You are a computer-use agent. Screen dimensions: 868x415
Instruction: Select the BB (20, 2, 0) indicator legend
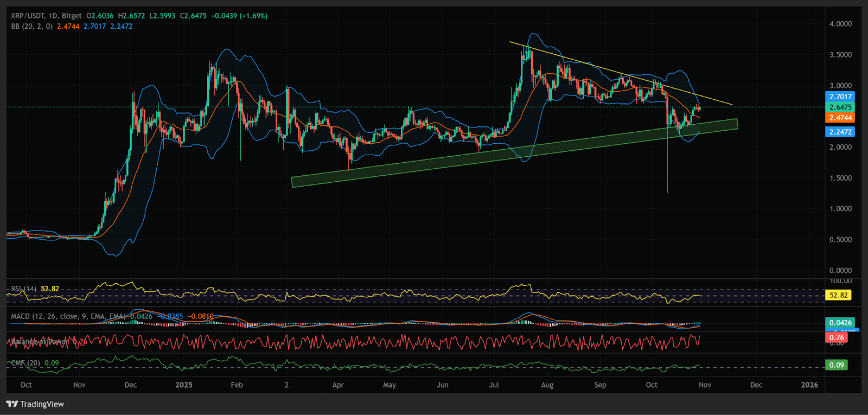[31, 26]
